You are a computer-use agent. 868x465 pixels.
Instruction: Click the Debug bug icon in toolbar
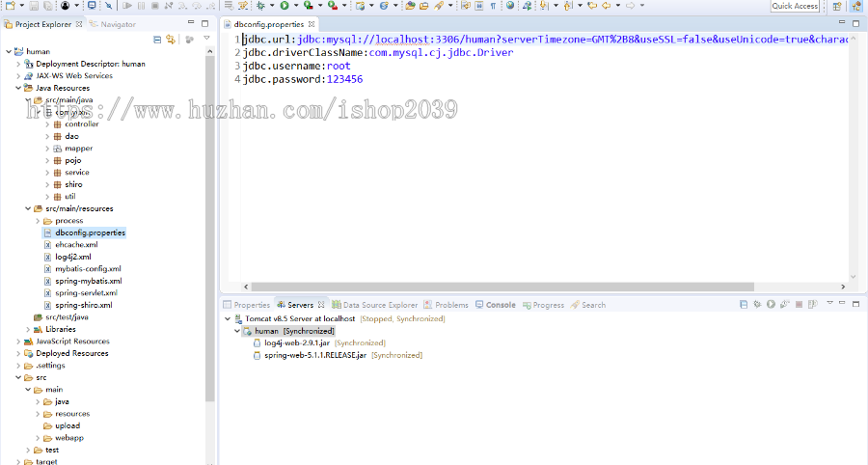[260, 6]
